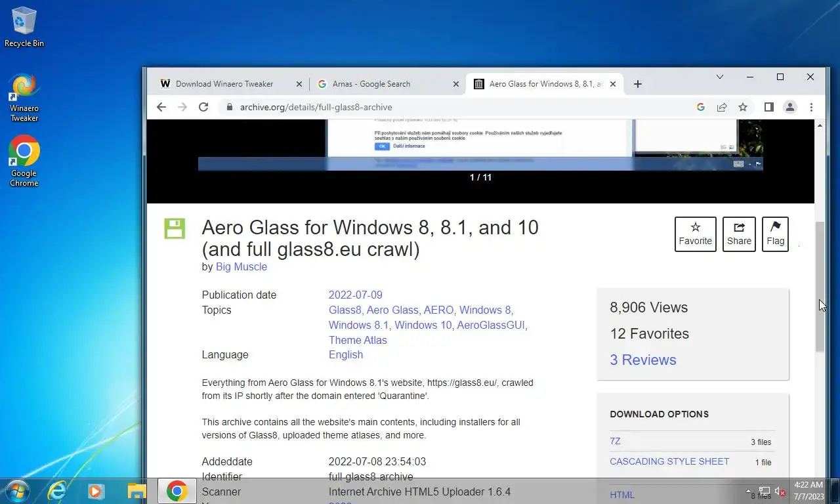Click the green floppy disk software icon
840x504 pixels.
[x=175, y=228]
